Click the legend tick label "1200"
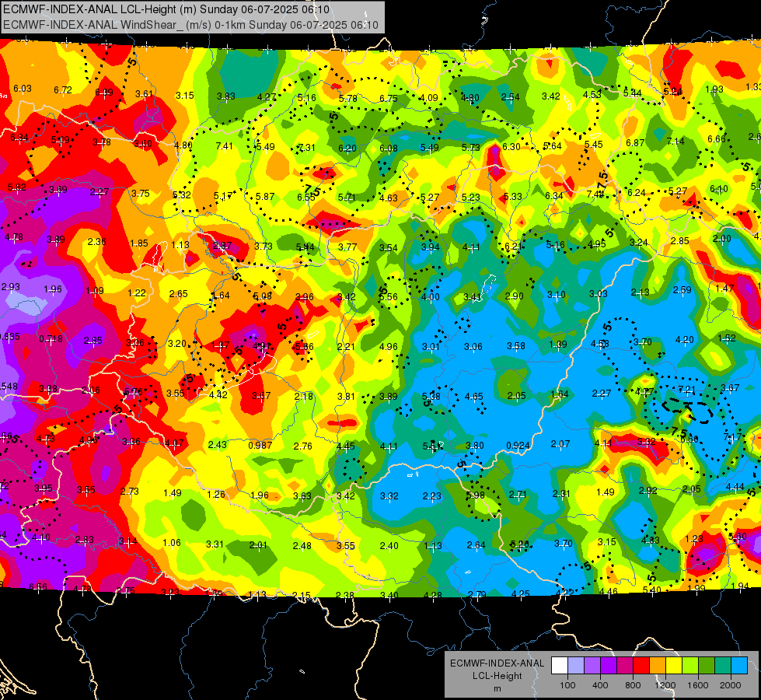 [665, 685]
